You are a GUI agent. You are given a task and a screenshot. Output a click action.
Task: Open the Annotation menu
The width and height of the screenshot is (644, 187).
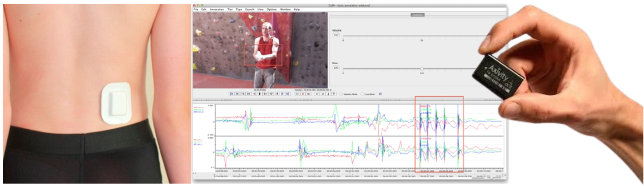217,9
